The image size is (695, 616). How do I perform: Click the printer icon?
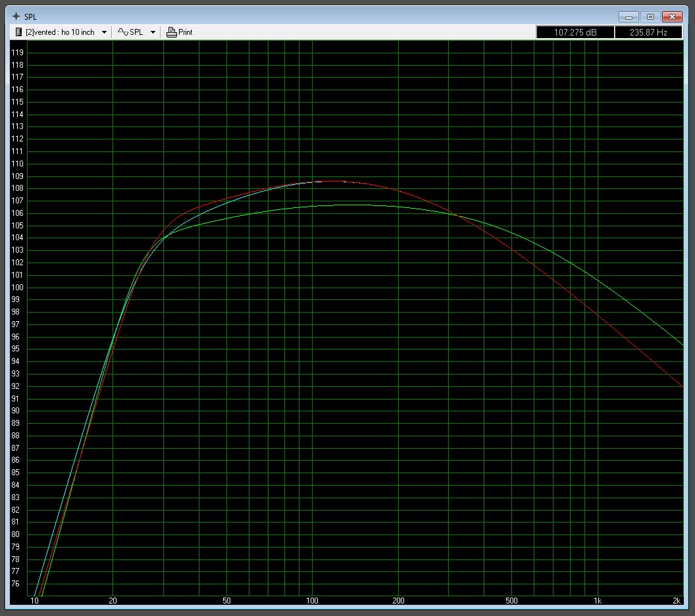pos(172,32)
